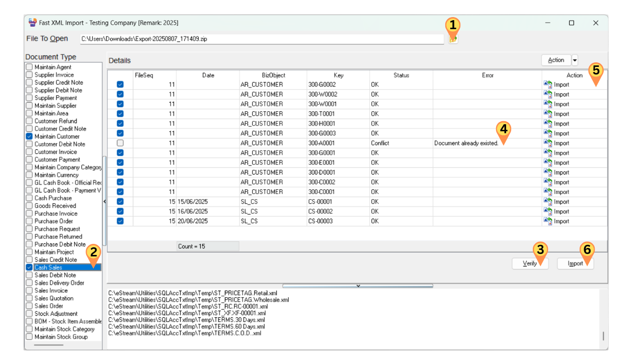The width and height of the screenshot is (644, 362).
Task: Collapse the log pane using chevron handle
Action: [358, 286]
